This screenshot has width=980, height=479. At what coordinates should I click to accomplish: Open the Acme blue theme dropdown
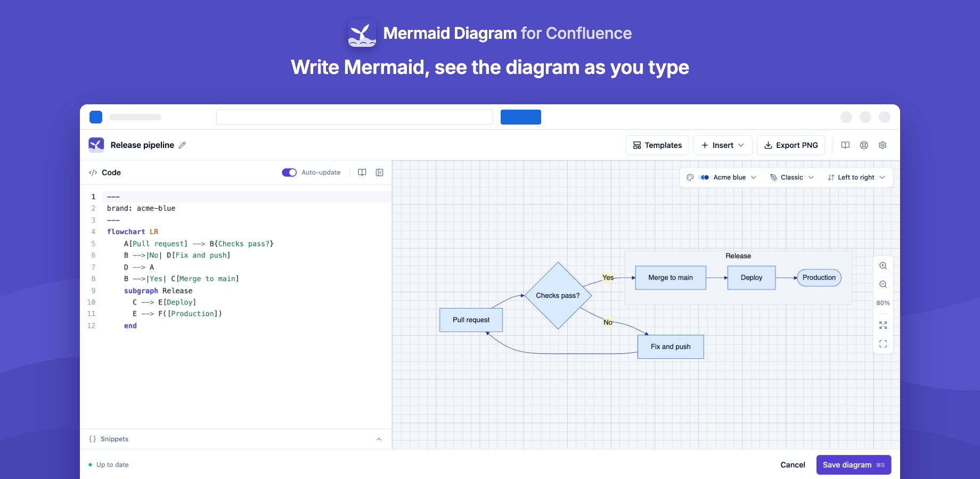pyautogui.click(x=722, y=177)
